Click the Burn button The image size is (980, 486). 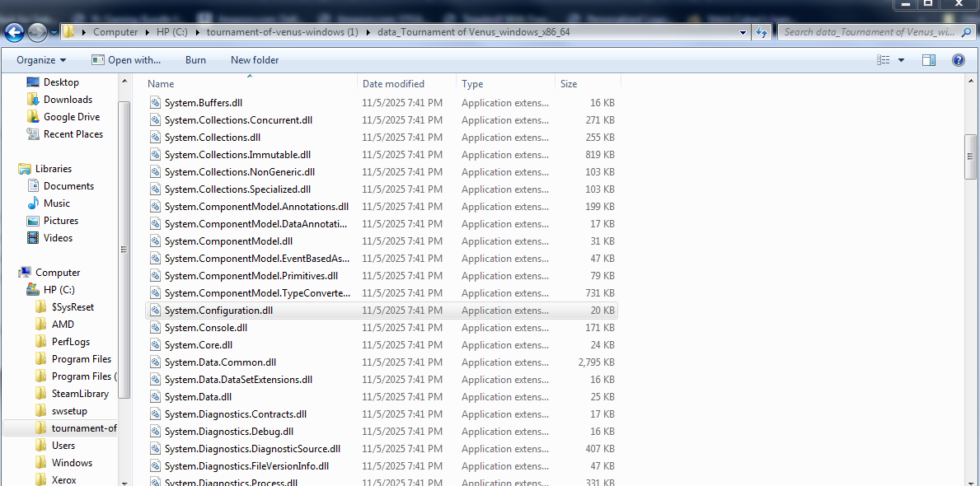[195, 60]
